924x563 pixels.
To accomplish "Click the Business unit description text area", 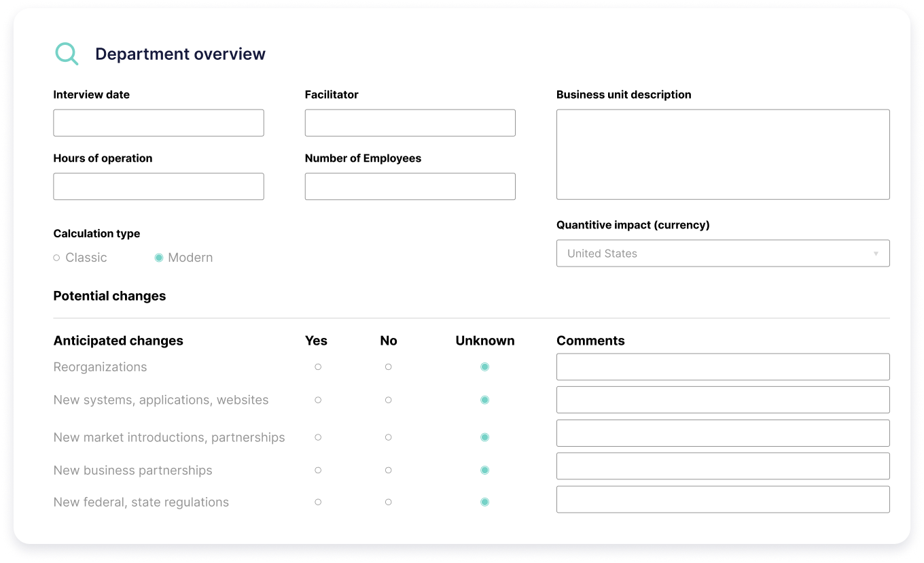I will (722, 154).
